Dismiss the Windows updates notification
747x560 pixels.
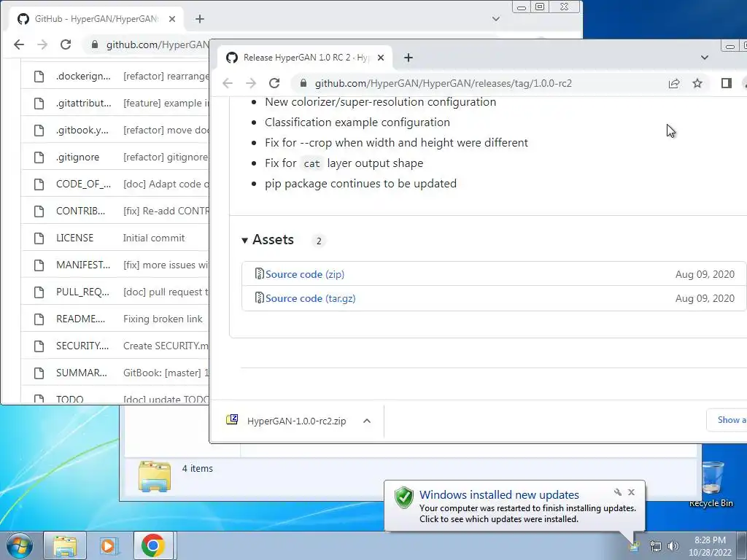tap(631, 492)
